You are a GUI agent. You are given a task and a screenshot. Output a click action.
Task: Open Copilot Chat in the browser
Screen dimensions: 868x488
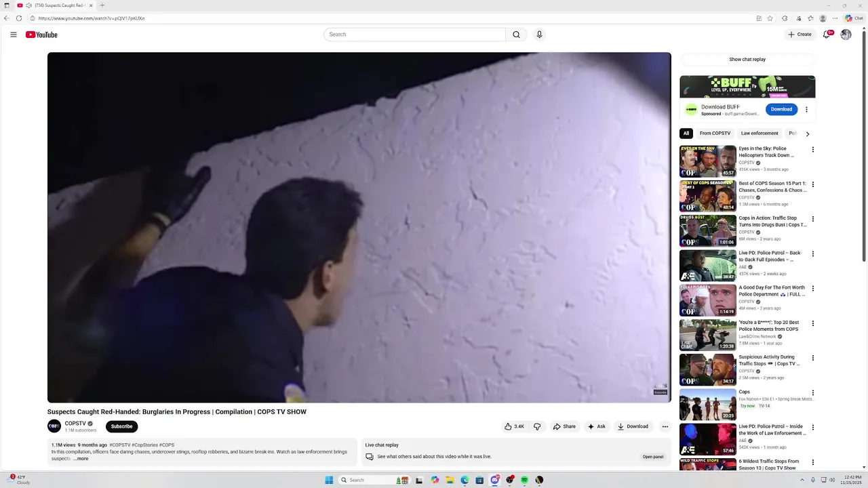point(854,18)
